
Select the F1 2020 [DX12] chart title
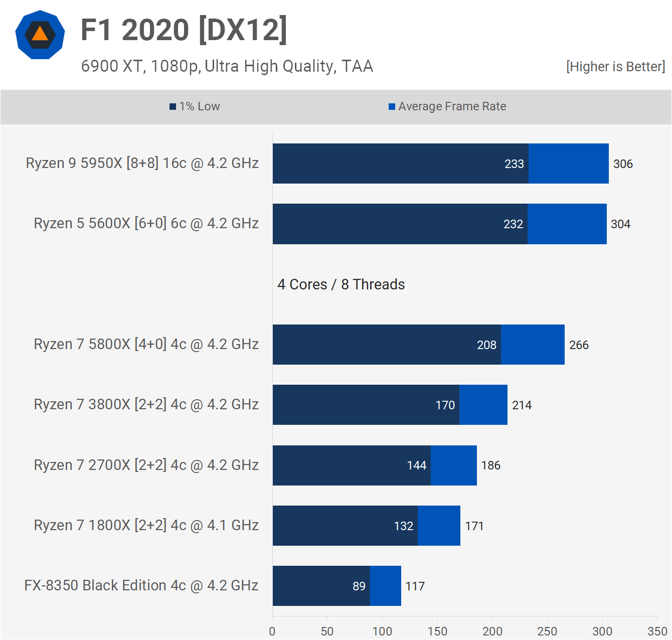(184, 30)
